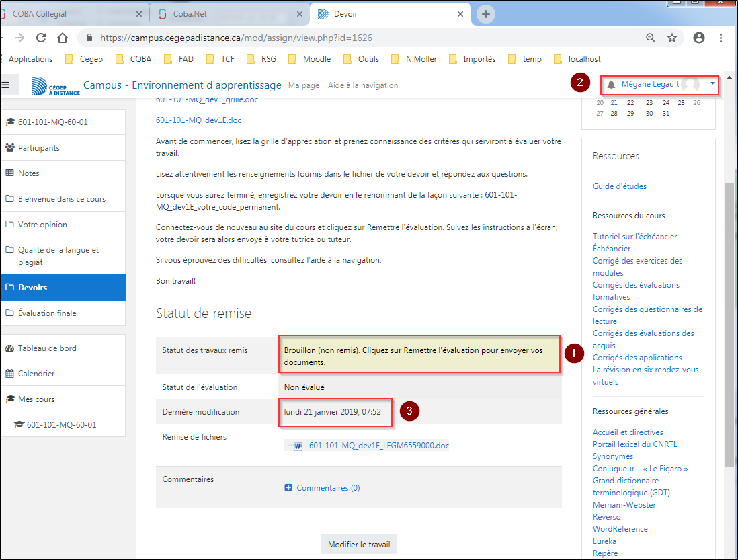Open the Moodle bookmarks folder
Screen dimensions: 738x560
(310, 59)
